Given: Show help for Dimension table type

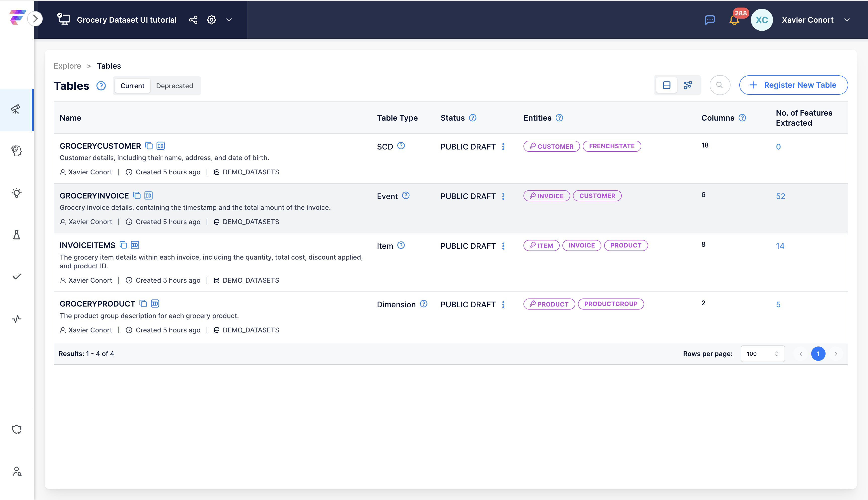Looking at the screenshot, I should (x=424, y=304).
